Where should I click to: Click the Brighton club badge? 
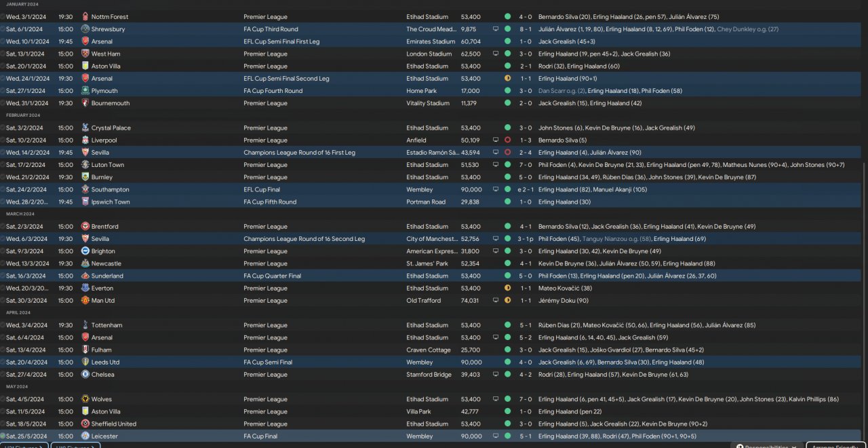(x=85, y=251)
